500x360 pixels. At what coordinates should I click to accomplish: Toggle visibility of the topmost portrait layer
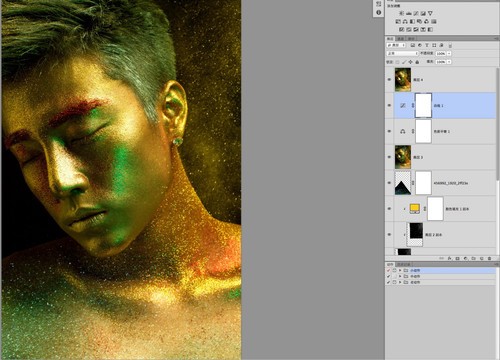[389, 80]
